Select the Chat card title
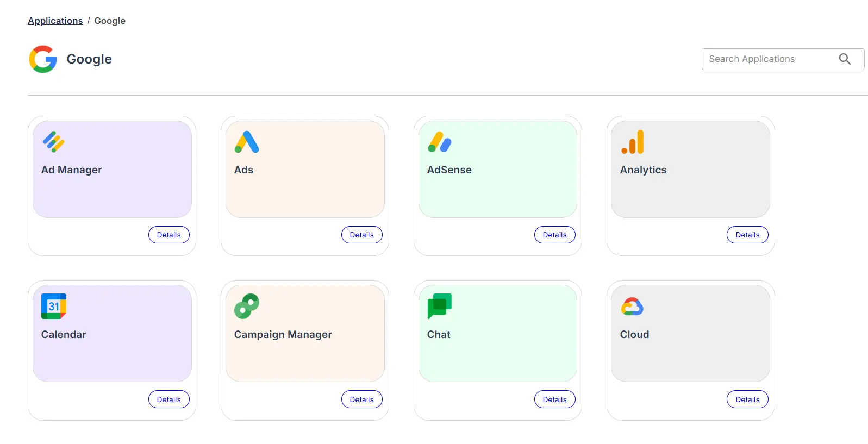Viewport: 868px width, 444px height. pyautogui.click(x=439, y=334)
